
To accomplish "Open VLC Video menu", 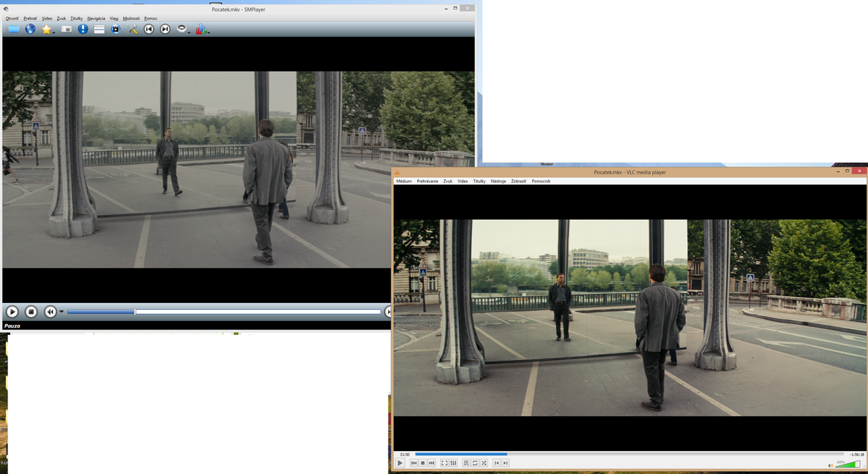I will (x=462, y=181).
